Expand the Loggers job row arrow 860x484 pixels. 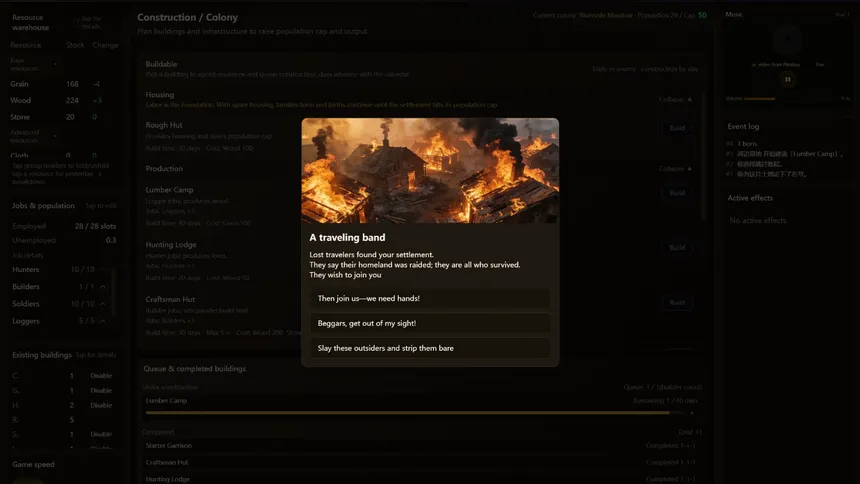pyautogui.click(x=102, y=321)
